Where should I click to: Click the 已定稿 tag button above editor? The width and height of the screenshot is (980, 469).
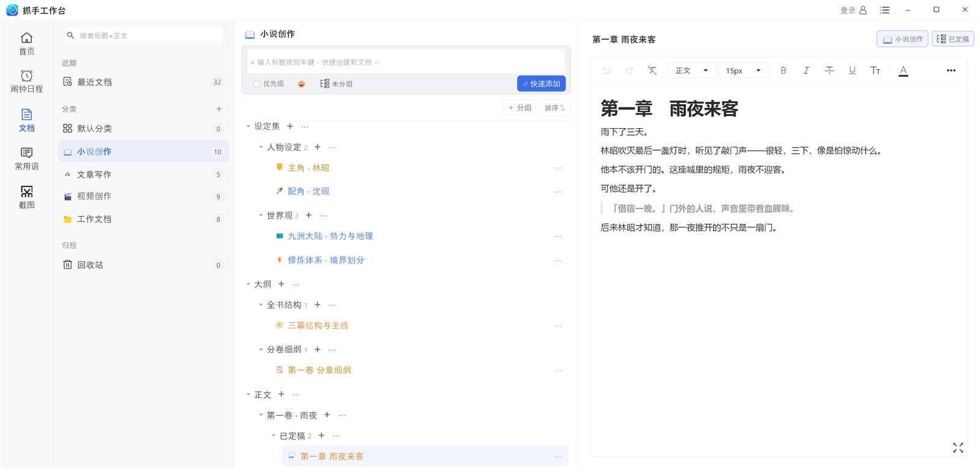tap(953, 39)
